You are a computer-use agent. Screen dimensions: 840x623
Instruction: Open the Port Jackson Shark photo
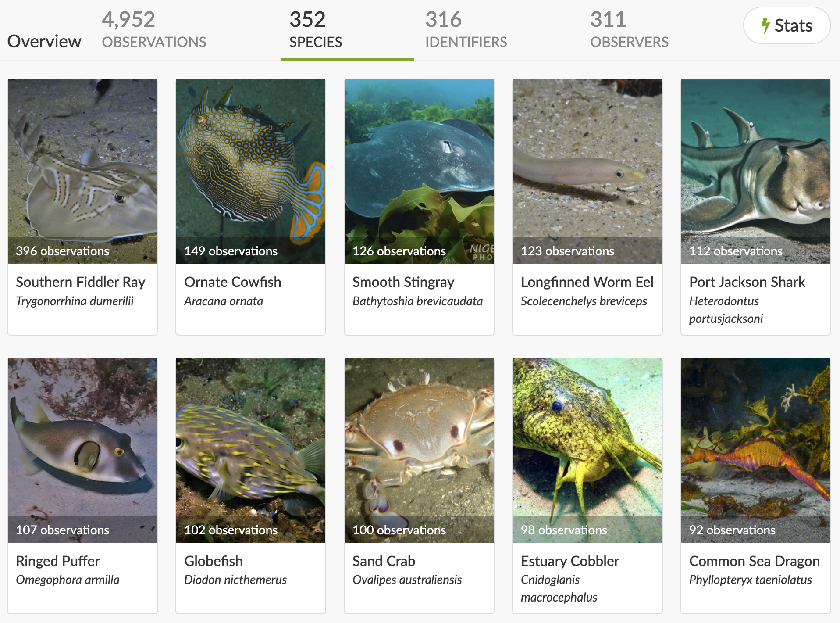756,171
